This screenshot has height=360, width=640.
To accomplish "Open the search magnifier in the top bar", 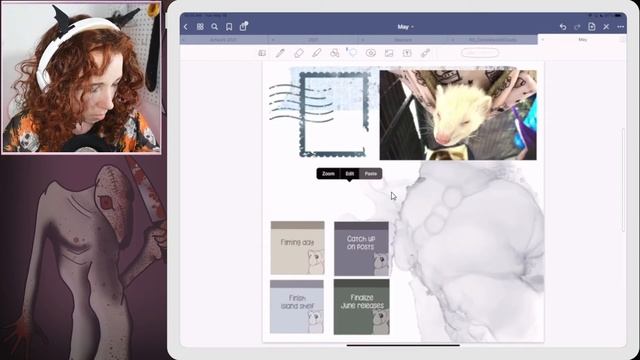I will point(214,27).
